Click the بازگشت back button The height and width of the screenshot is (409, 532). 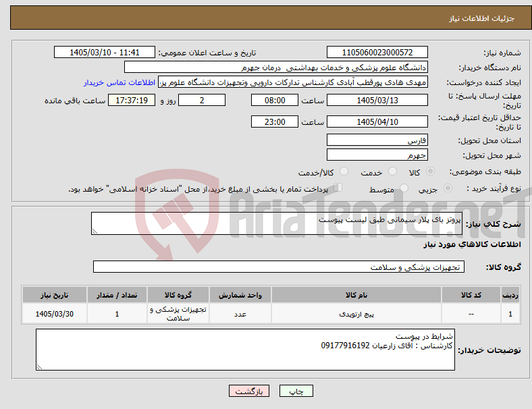[249, 391]
